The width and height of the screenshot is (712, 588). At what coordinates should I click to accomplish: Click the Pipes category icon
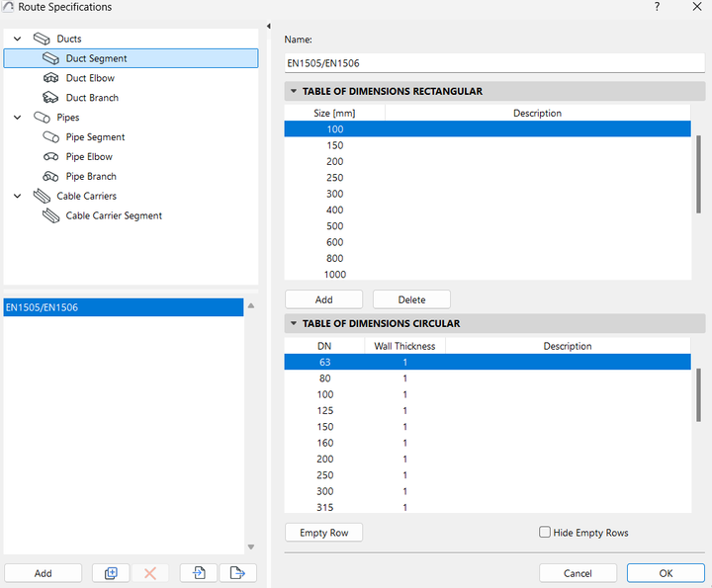(42, 118)
